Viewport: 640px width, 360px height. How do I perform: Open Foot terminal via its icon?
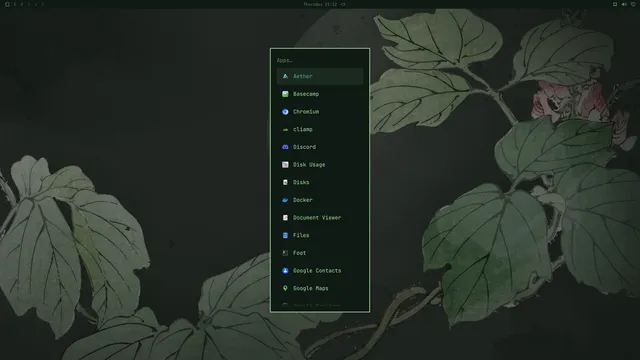(285, 253)
